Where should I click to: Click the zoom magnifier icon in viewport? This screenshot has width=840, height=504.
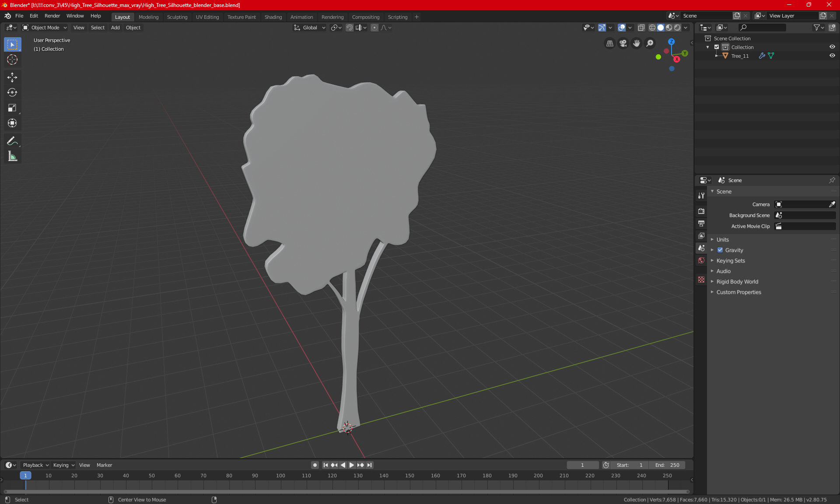coord(650,43)
